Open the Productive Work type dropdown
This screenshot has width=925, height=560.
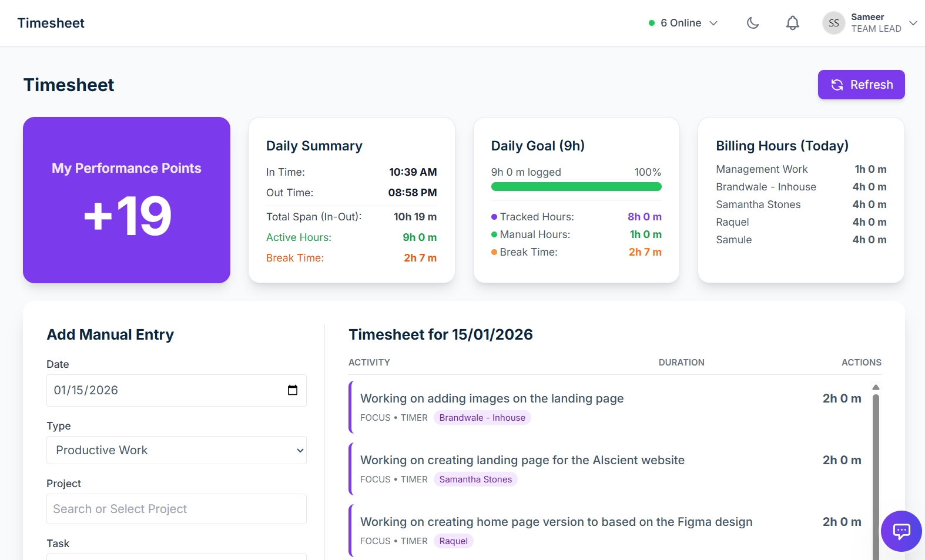tap(176, 450)
